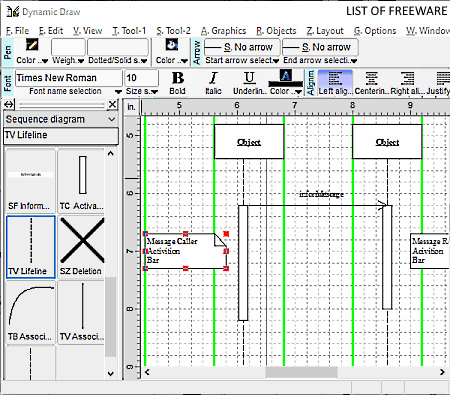Click the infoMessage arrow label
The width and height of the screenshot is (450, 395).
click(x=321, y=194)
